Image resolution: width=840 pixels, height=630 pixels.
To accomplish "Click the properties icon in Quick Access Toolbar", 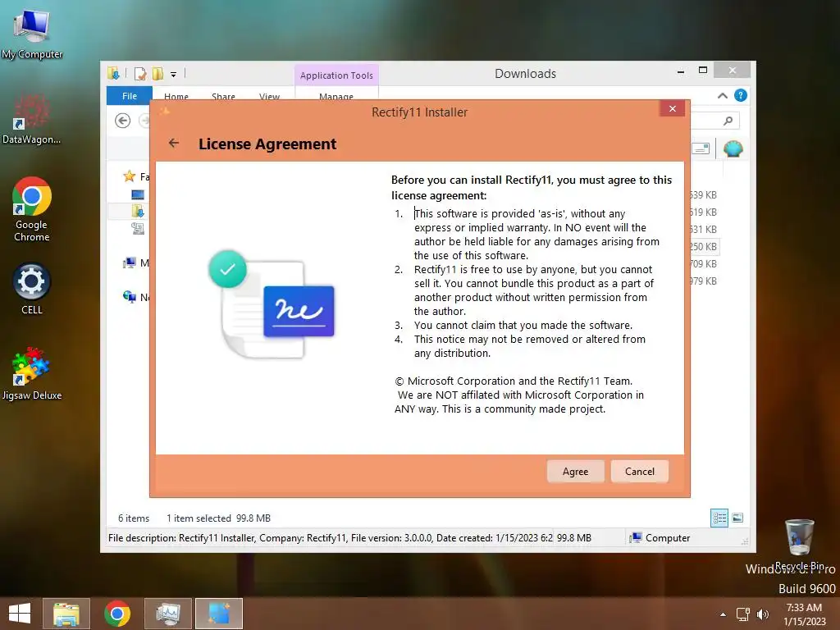I will [140, 74].
